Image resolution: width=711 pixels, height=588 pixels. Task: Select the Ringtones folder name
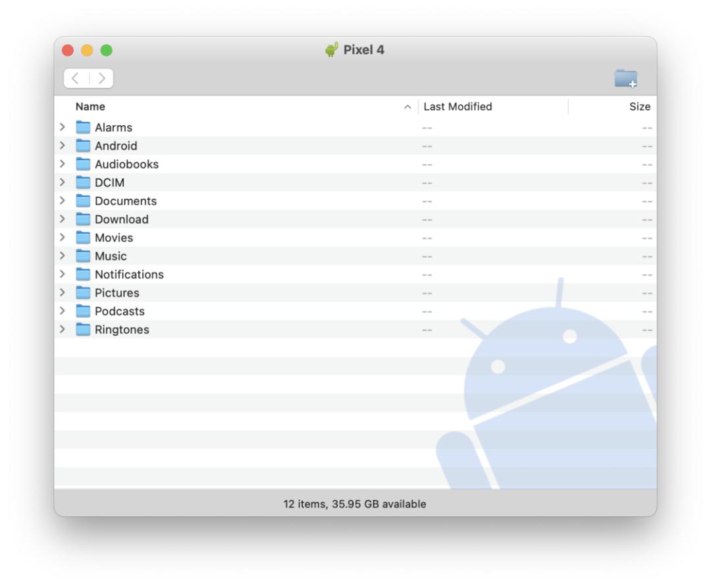tap(122, 330)
